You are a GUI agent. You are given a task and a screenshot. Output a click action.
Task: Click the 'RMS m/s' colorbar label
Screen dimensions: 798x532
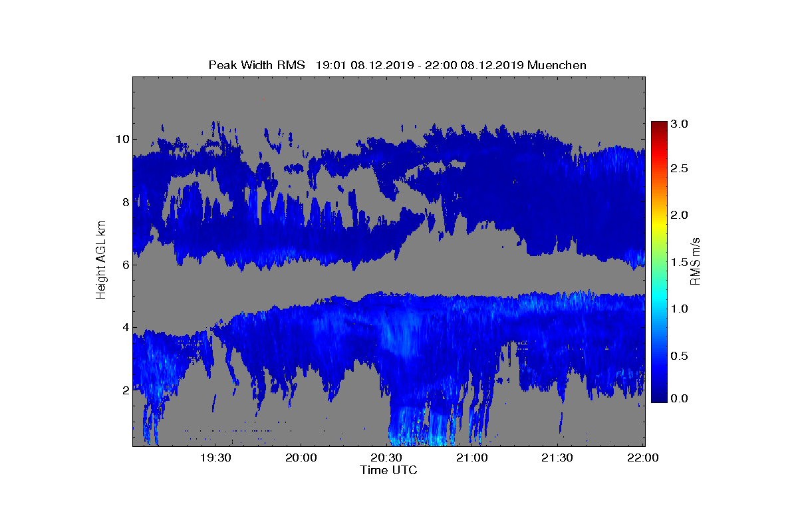point(694,261)
